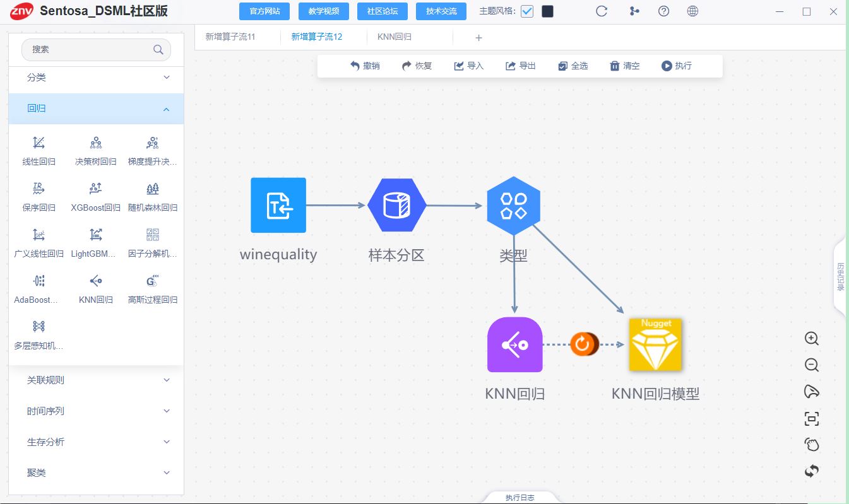
Task: Select the 保序回归 operator icon
Action: tap(39, 189)
